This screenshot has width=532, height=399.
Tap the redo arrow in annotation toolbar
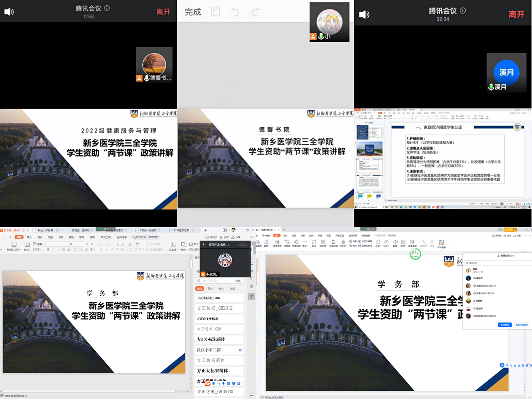tap(255, 12)
